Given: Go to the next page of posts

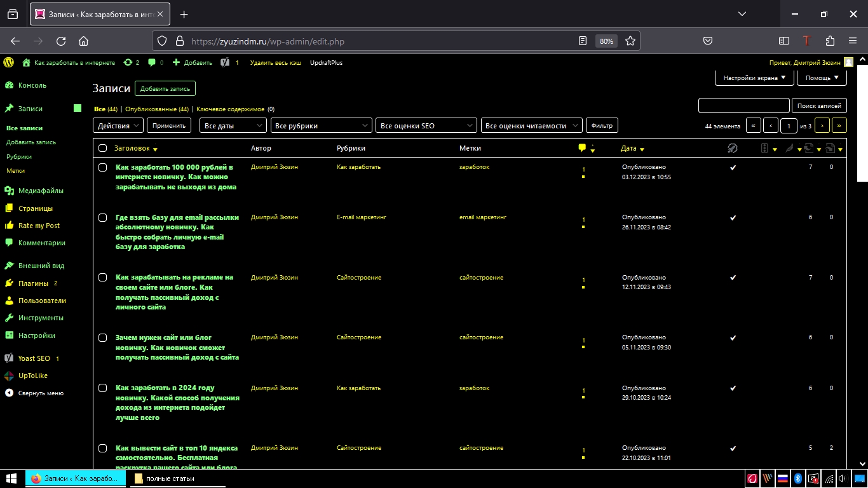Looking at the screenshot, I should coord(822,126).
